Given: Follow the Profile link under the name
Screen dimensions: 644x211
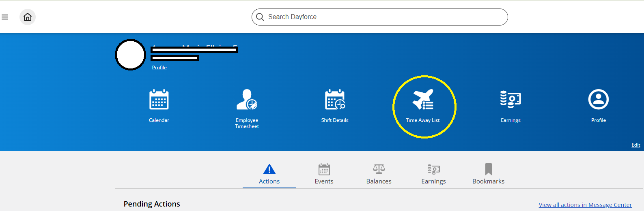Looking at the screenshot, I should (159, 68).
